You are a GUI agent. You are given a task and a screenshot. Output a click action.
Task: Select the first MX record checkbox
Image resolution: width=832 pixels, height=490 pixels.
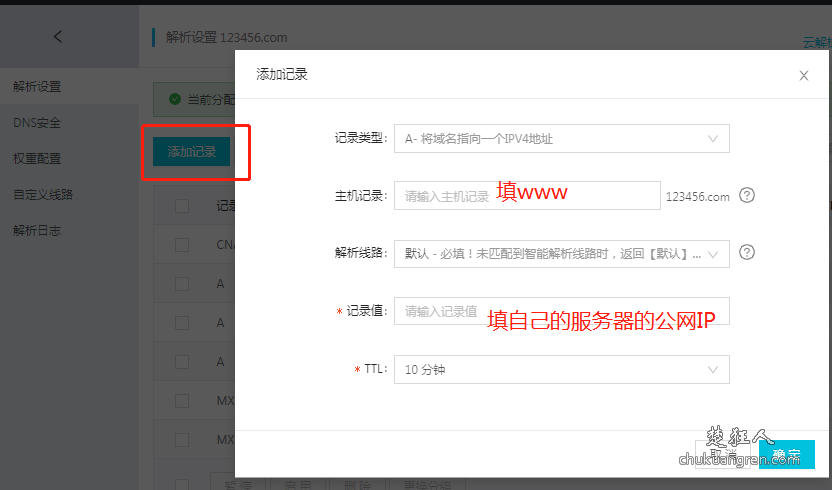(182, 401)
